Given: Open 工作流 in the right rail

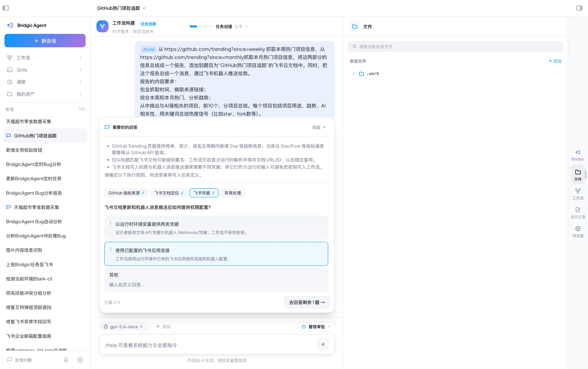Looking at the screenshot, I should pyautogui.click(x=578, y=194).
